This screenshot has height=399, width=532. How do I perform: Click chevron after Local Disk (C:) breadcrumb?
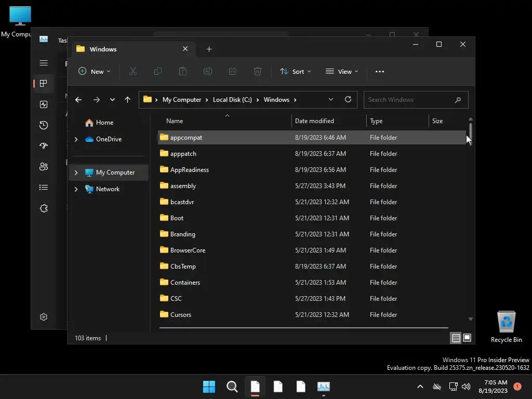258,100
